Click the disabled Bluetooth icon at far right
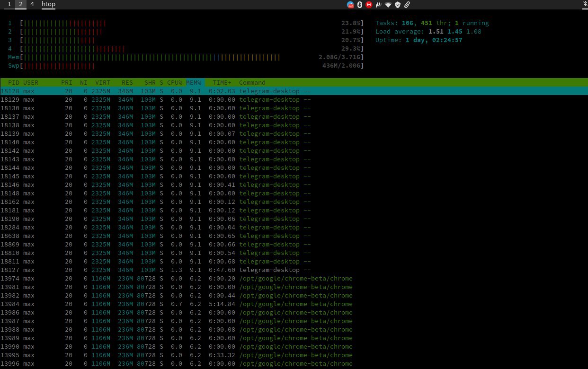This screenshot has height=369, width=588. (585, 4)
